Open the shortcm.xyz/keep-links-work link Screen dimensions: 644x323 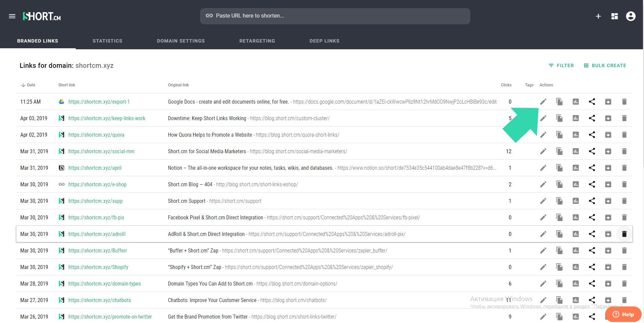[x=107, y=118]
